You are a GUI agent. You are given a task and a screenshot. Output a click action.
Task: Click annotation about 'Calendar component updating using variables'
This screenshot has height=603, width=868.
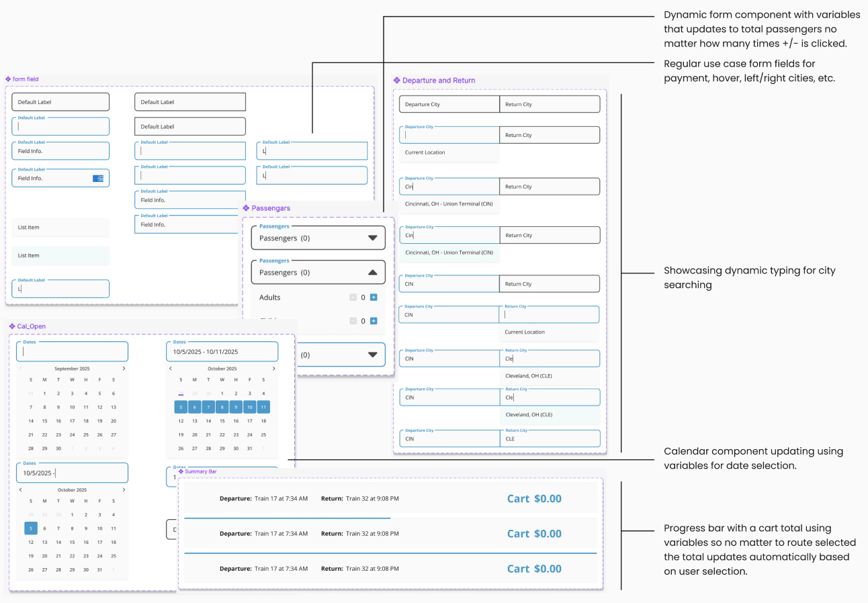click(x=753, y=459)
